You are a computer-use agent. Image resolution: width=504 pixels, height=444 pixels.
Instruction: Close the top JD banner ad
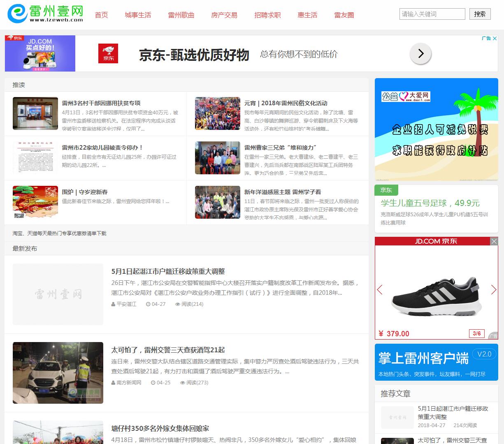point(495,38)
